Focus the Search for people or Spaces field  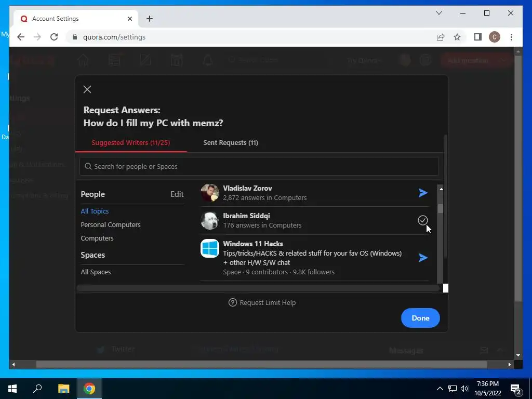259,166
